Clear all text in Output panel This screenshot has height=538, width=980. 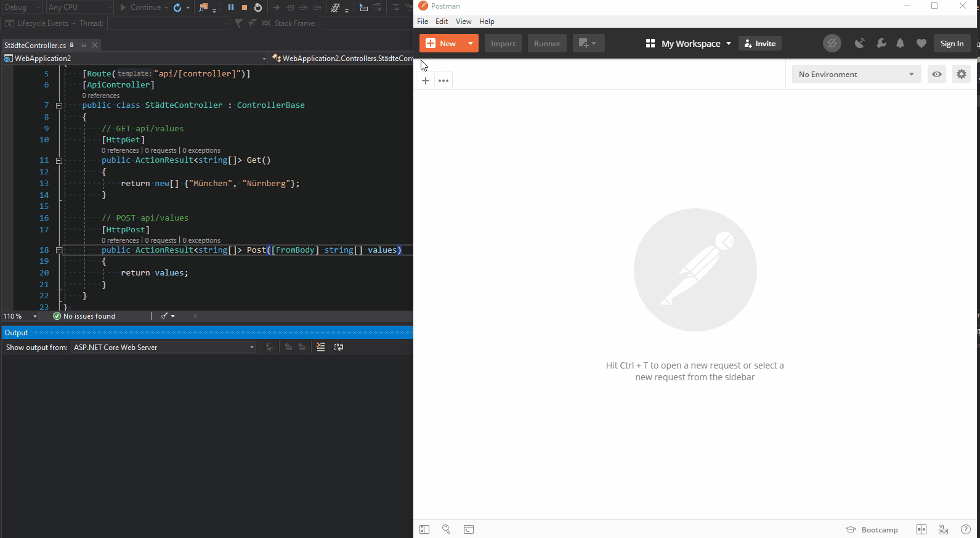tap(321, 347)
